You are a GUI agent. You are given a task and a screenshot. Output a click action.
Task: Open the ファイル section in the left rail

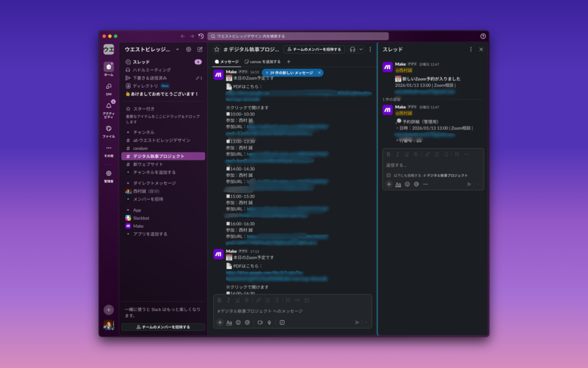click(109, 129)
